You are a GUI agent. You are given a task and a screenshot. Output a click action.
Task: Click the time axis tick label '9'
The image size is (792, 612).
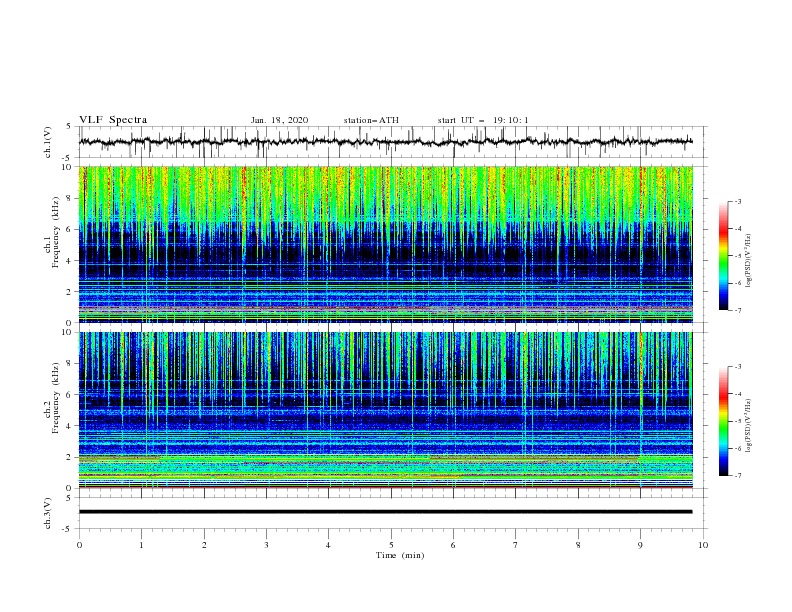click(640, 545)
